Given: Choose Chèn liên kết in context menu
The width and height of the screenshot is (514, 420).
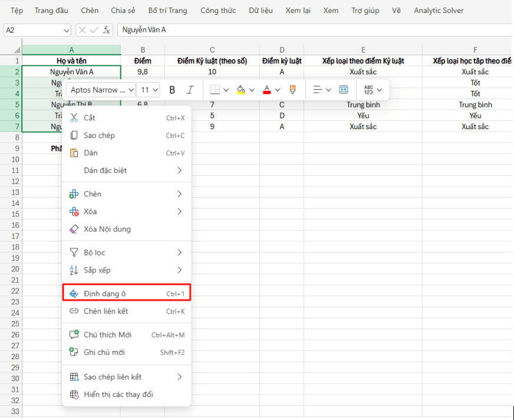Looking at the screenshot, I should click(127, 311).
